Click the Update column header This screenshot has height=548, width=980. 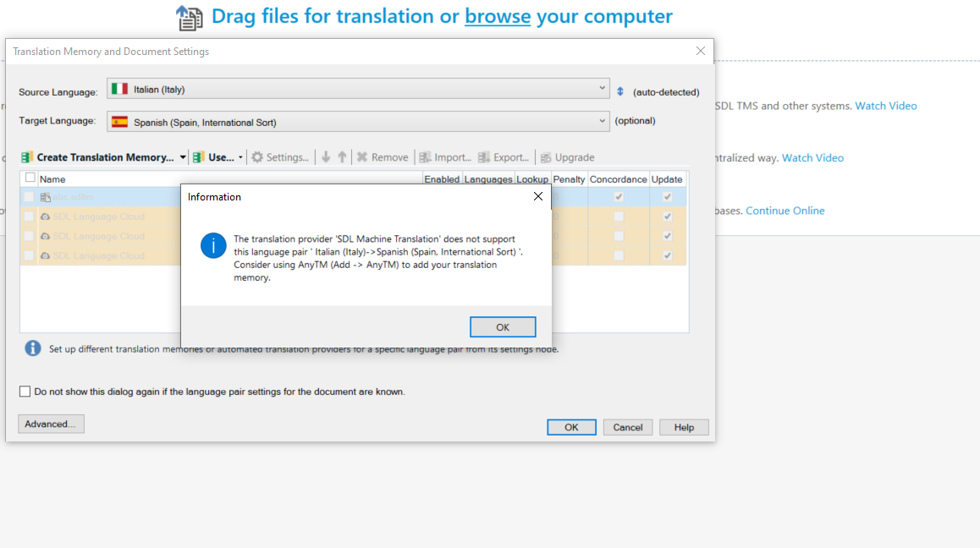coord(667,179)
